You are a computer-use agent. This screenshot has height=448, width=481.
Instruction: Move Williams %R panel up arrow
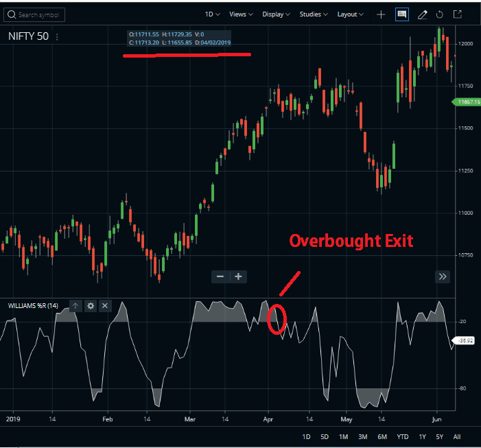(x=75, y=306)
